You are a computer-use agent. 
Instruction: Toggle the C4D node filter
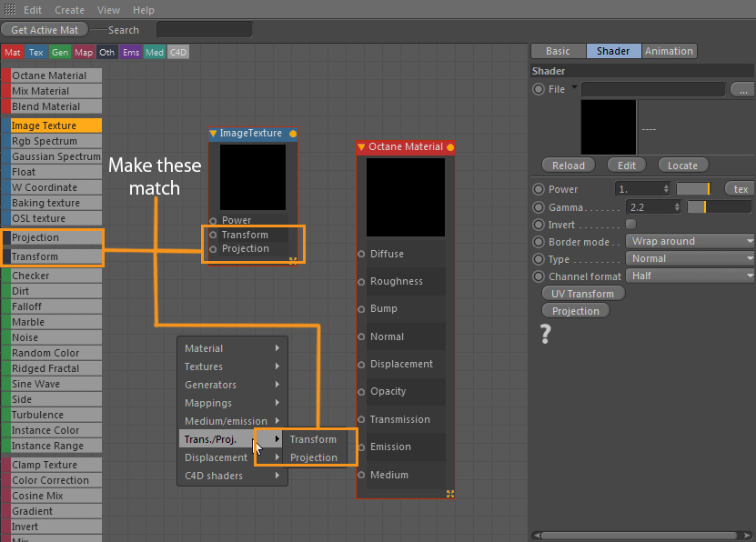[x=178, y=52]
